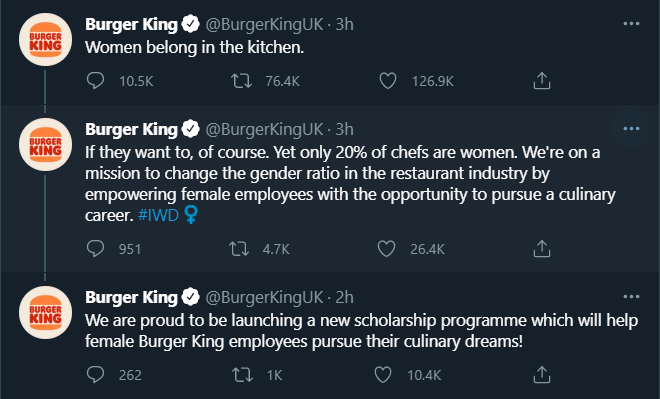Share the #IWD tweet via share icon
The height and width of the screenshot is (399, 660).
click(542, 248)
